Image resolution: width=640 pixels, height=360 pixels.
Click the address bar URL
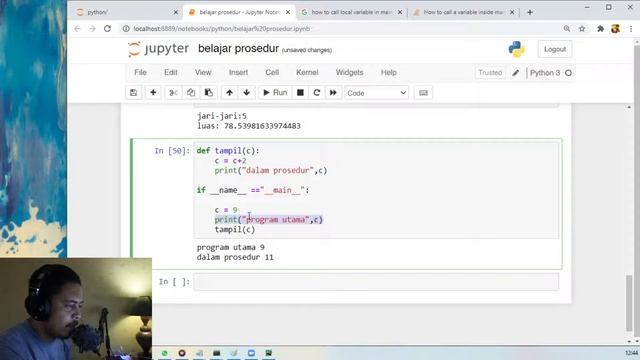click(x=222, y=29)
